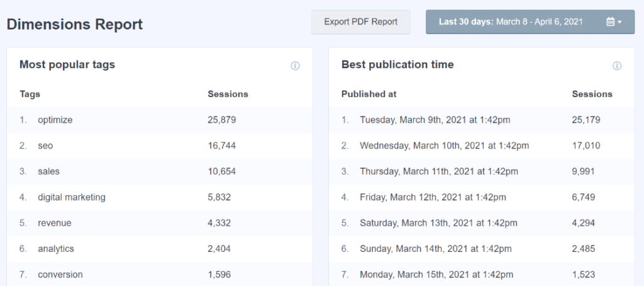Click the seo tag

(45, 146)
